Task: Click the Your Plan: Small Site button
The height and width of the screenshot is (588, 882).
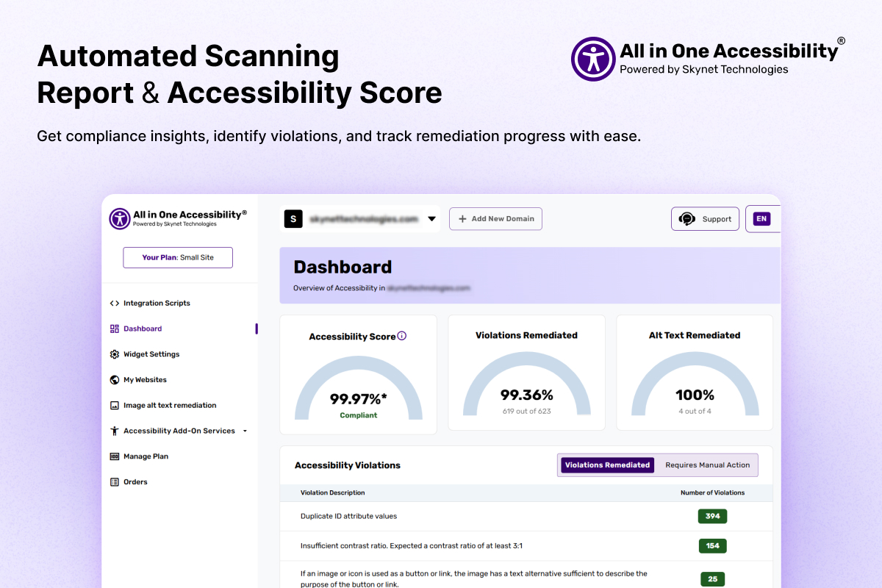Action: click(177, 257)
